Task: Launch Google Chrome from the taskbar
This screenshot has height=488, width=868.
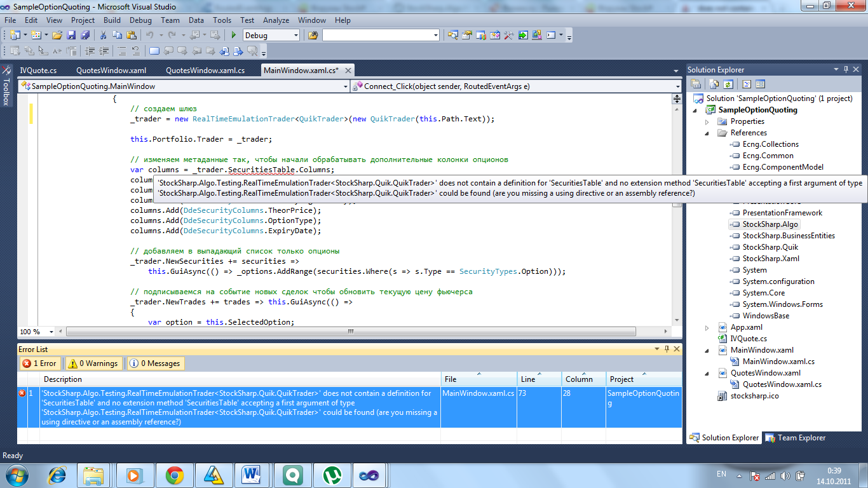Action: tap(175, 475)
